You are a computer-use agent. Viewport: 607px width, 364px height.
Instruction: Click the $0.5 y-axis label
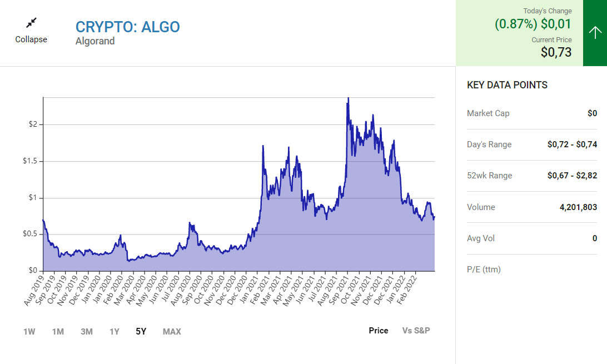[30, 234]
